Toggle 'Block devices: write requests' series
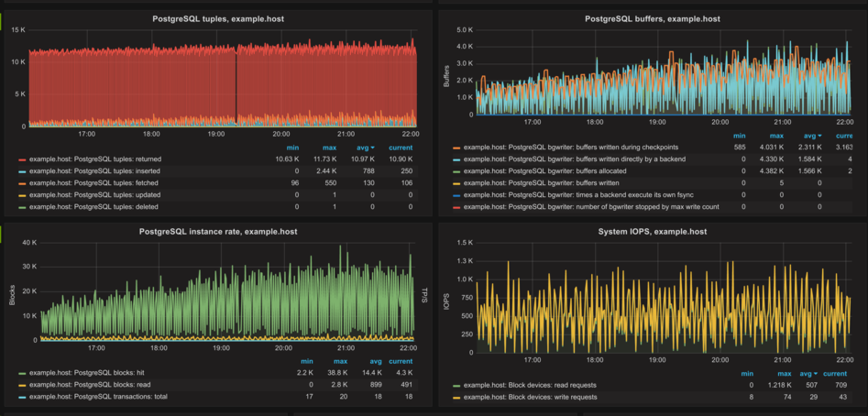This screenshot has width=868, height=416. [x=530, y=397]
